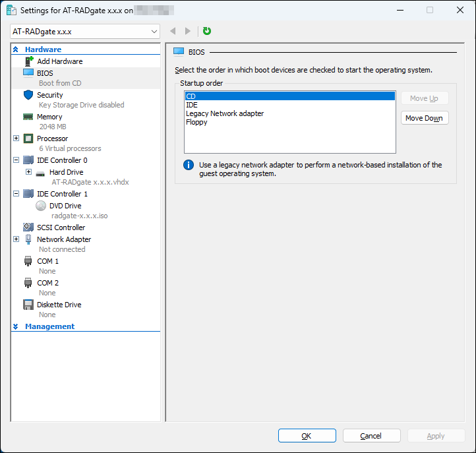This screenshot has width=476, height=453.
Task: Select the Security shield icon
Action: (28, 95)
